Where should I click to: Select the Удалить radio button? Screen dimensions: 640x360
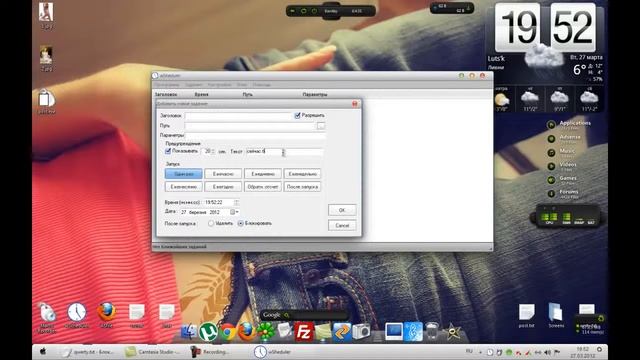[211, 223]
